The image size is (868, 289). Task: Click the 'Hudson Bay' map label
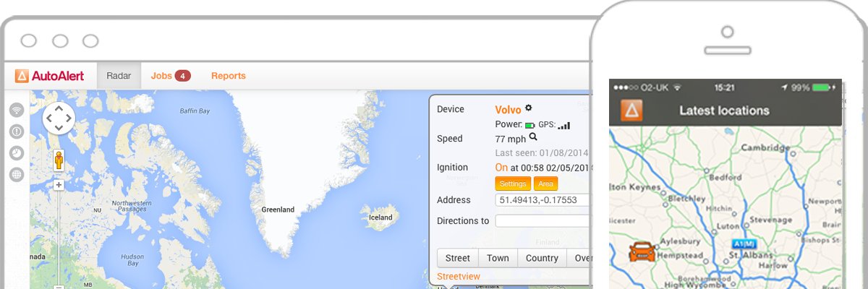pyautogui.click(x=132, y=259)
